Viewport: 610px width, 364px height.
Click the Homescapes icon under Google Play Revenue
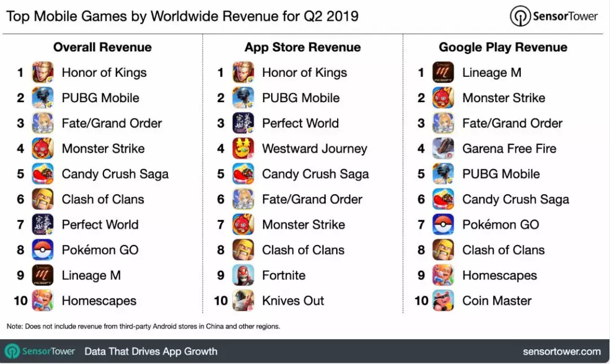pos(443,275)
